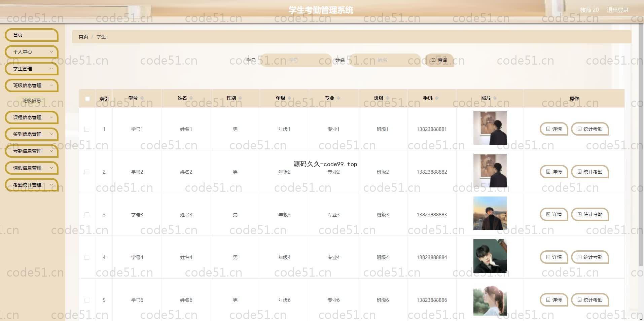Viewport: 644px width, 321px height.
Task: Open 统计考勤 for 姓名1
Action: pyautogui.click(x=590, y=129)
